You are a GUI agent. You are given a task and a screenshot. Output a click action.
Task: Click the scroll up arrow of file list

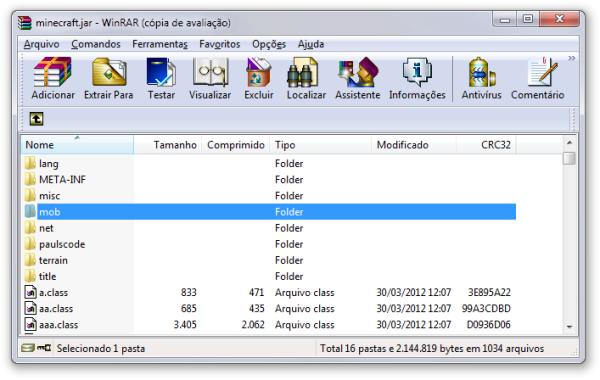click(569, 143)
